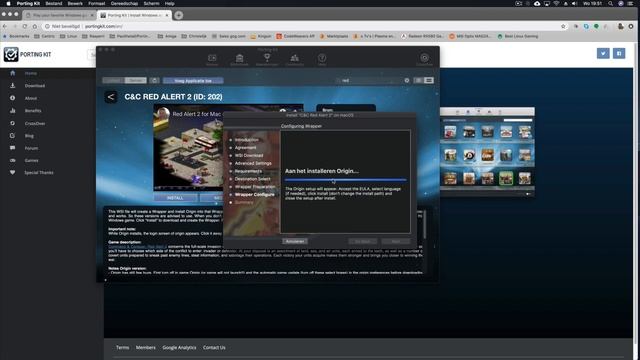Click the building icon in Porting Kit toolbar
The image size is (640, 360).
(x=240, y=58)
